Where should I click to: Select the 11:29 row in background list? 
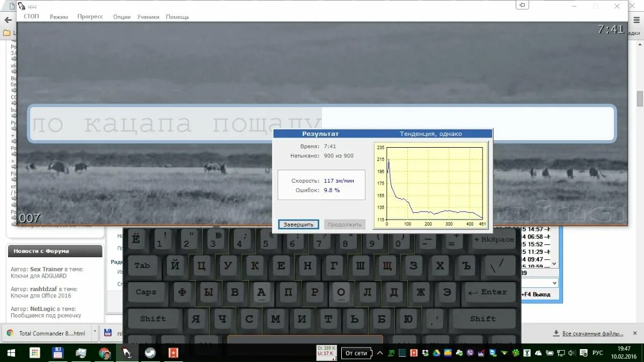[536, 251]
